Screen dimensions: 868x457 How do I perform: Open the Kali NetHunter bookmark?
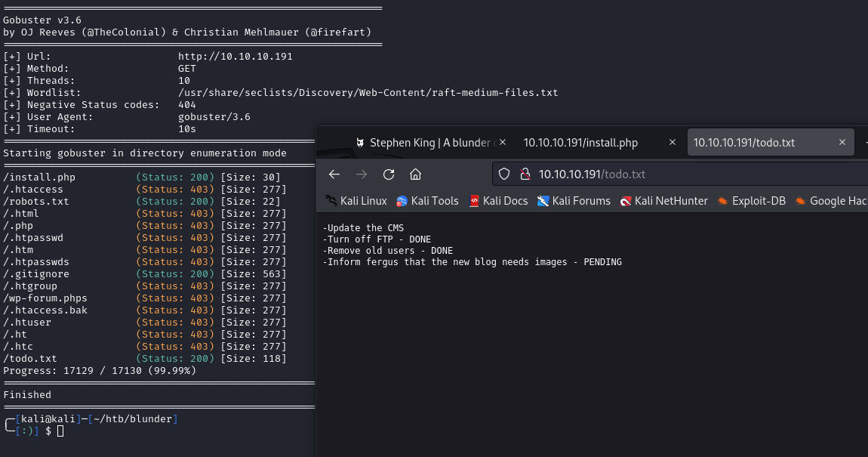663,201
